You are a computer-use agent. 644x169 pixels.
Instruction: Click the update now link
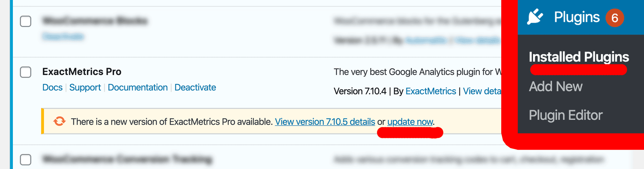410,122
